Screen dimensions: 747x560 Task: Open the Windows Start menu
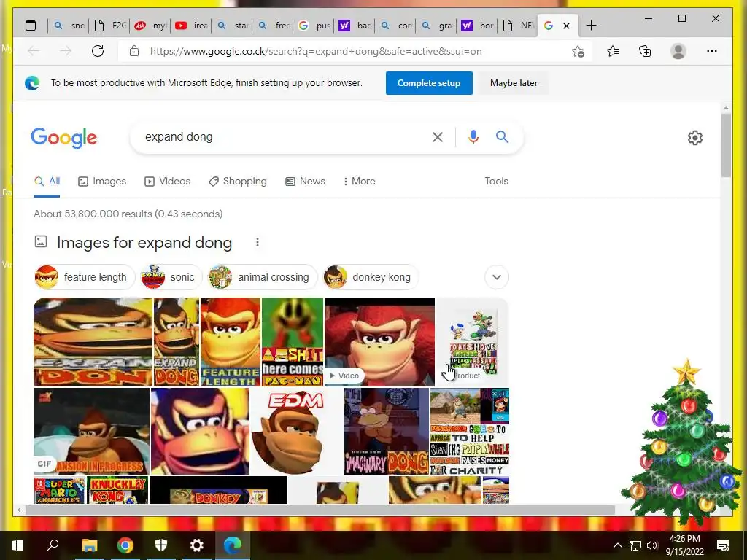coord(18,545)
